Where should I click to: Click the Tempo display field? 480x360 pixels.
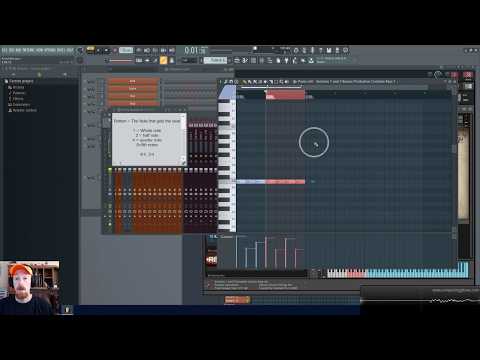click(x=126, y=50)
